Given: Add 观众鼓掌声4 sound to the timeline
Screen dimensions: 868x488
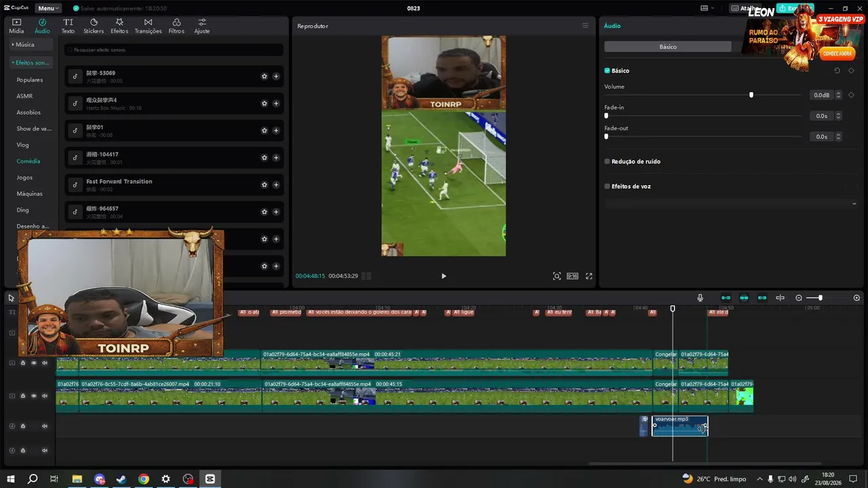Looking at the screenshot, I should [276, 104].
